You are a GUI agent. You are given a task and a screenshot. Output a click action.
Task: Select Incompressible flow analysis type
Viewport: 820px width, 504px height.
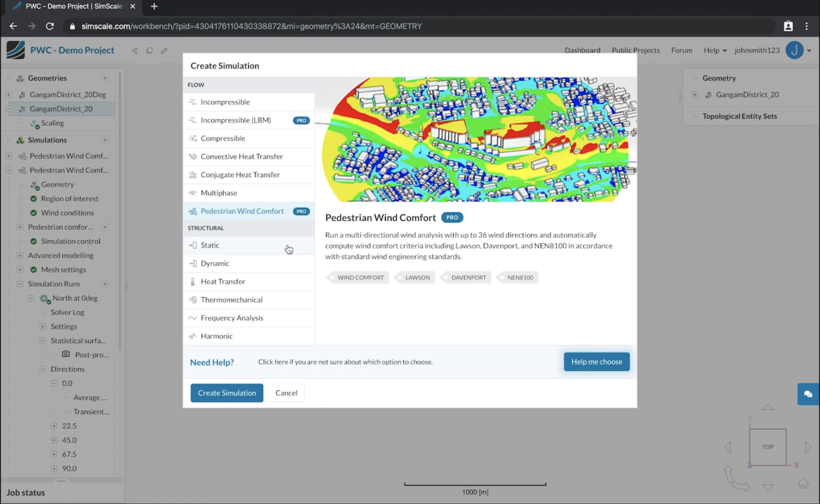click(225, 102)
